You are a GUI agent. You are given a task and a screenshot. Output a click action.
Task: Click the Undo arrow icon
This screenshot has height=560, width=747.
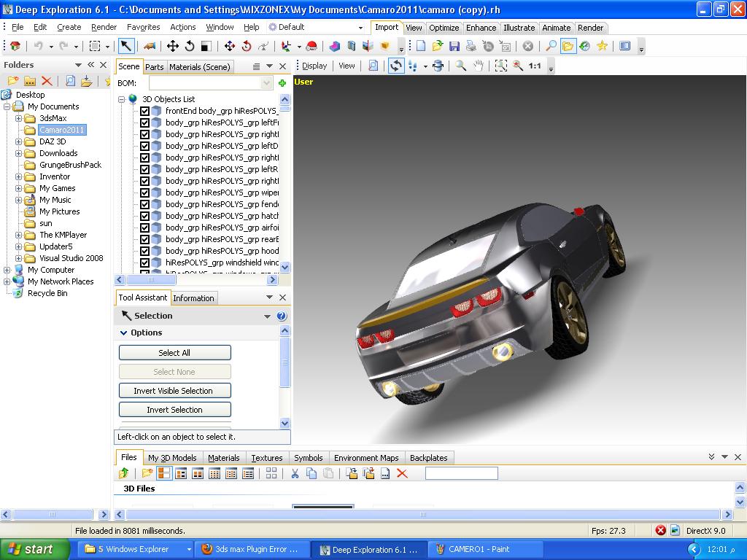coord(38,46)
